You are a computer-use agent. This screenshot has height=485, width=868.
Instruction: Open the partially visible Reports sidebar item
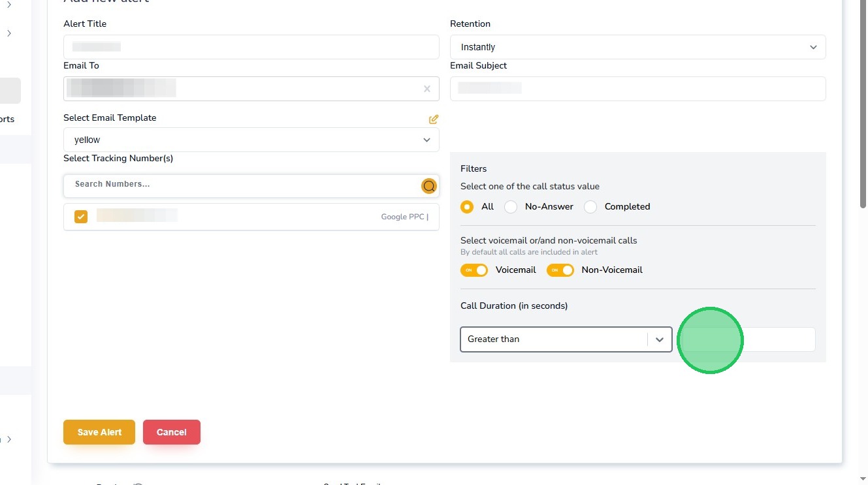coord(7,119)
